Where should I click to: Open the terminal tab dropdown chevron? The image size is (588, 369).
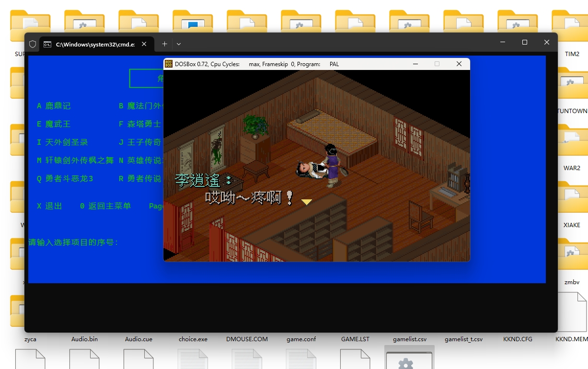pos(179,44)
